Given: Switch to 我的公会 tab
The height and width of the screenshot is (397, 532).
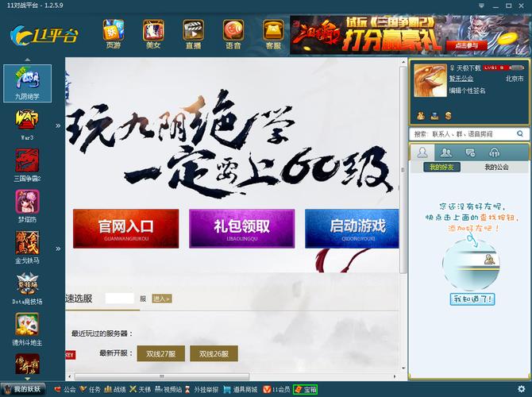Looking at the screenshot, I should coord(496,168).
